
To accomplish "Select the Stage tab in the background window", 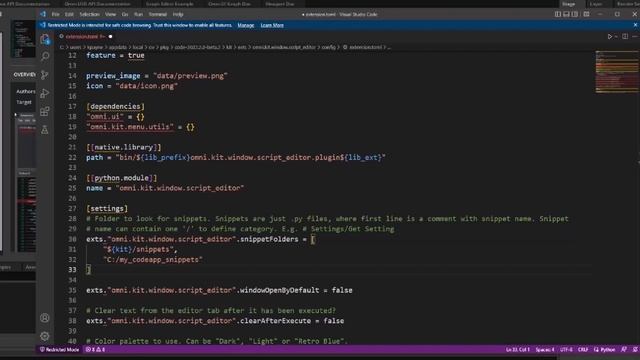I will point(569,4).
